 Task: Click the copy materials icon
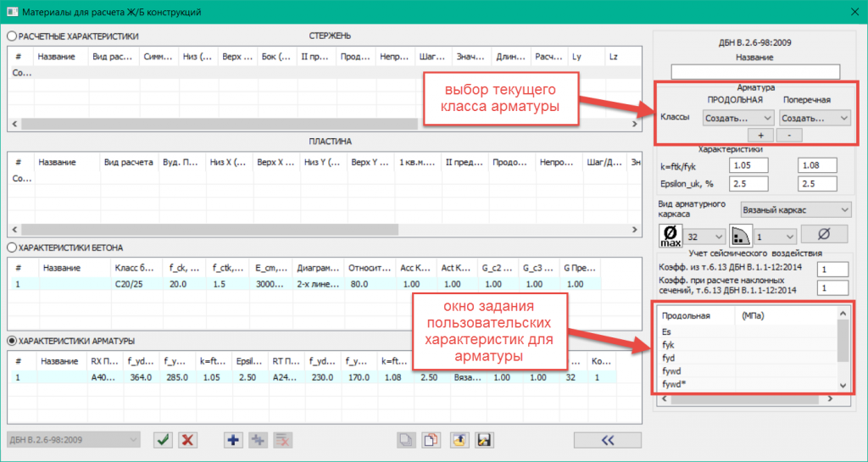click(407, 439)
